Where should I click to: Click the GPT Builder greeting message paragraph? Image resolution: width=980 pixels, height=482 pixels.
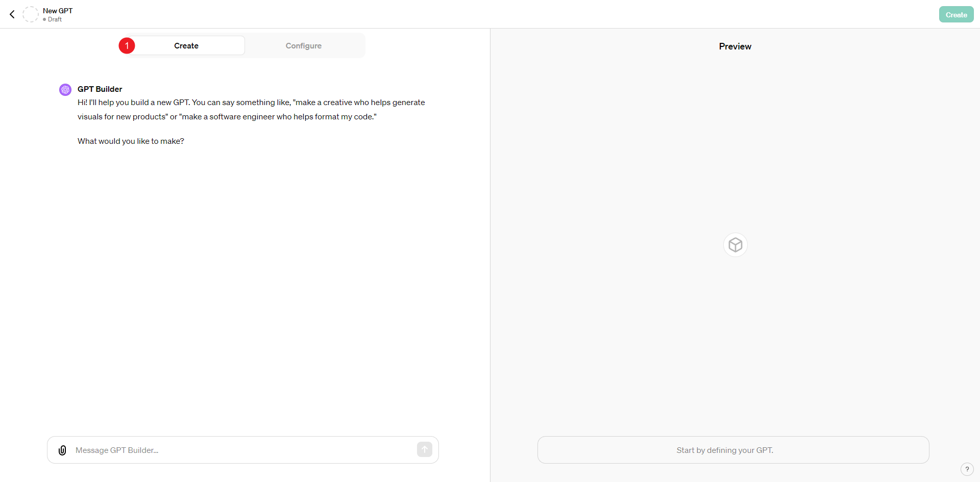coord(251,110)
